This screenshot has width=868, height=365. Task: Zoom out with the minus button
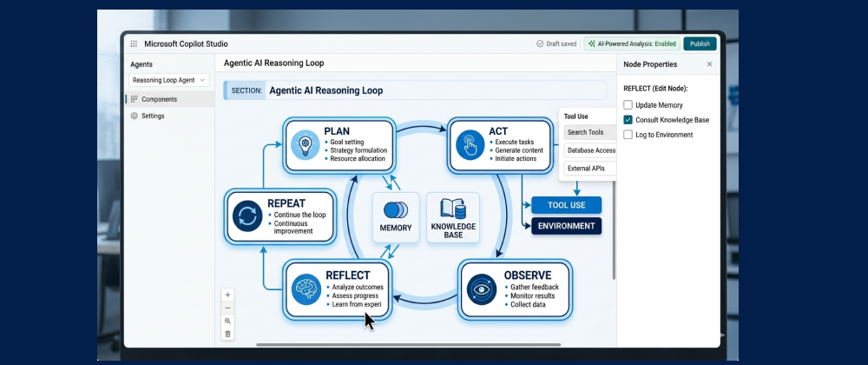coord(227,308)
